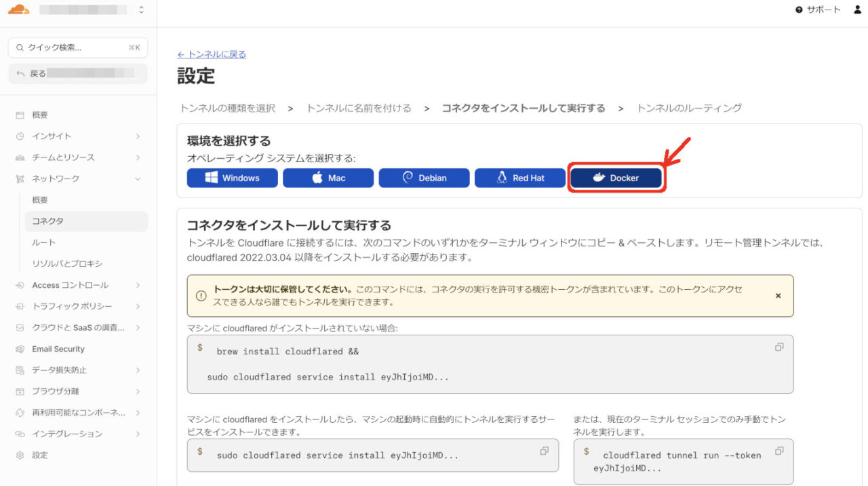868x486 pixels.
Task: Go to トンネルの種類を選択 step
Action: point(227,108)
